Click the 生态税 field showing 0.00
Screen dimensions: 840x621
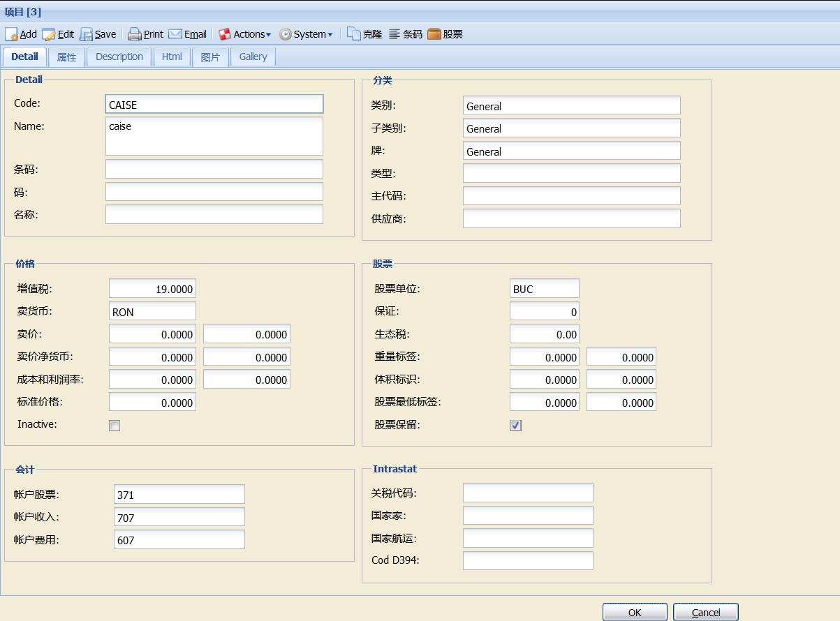pyautogui.click(x=545, y=334)
